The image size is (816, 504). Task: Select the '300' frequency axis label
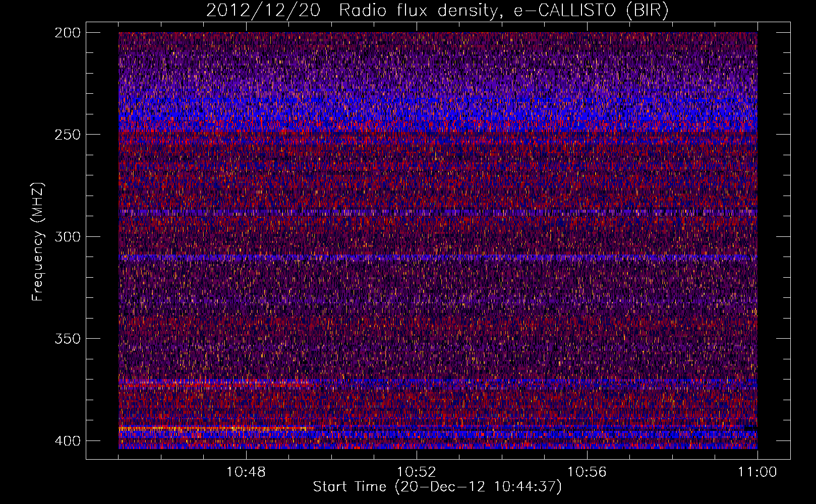[67, 236]
